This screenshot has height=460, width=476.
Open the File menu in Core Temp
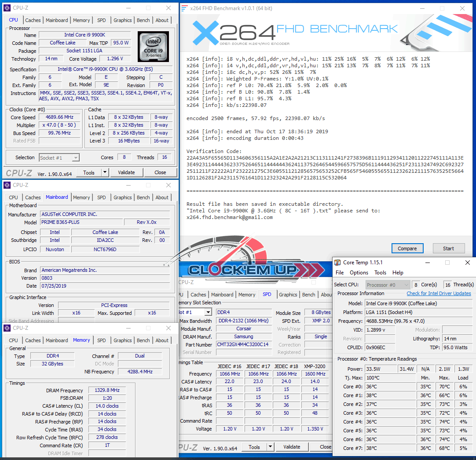point(340,273)
